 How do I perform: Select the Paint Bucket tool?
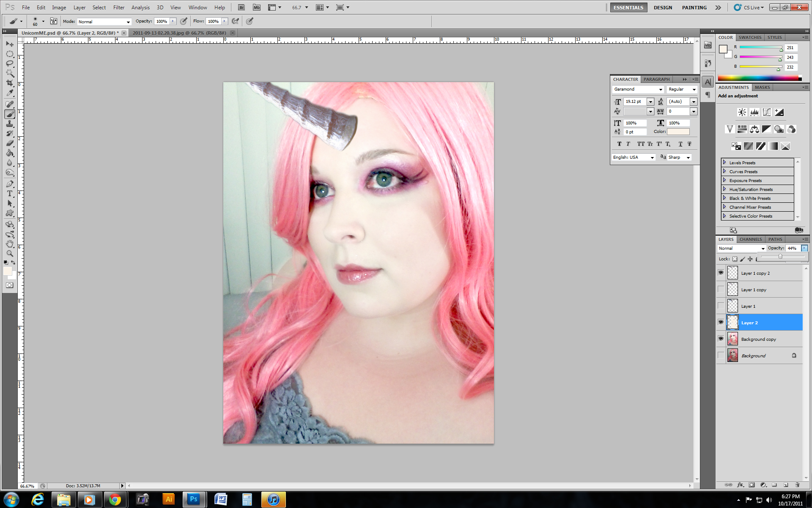coord(10,153)
